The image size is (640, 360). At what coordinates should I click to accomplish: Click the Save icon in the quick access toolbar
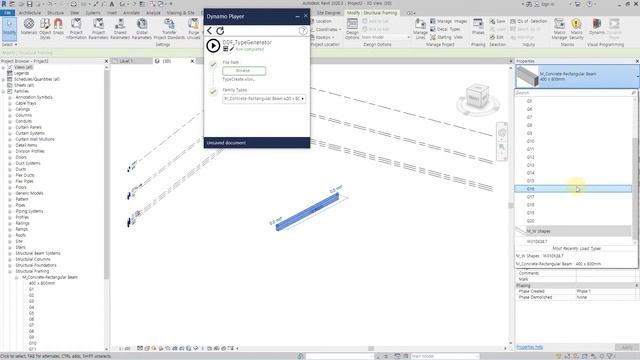tap(29, 4)
